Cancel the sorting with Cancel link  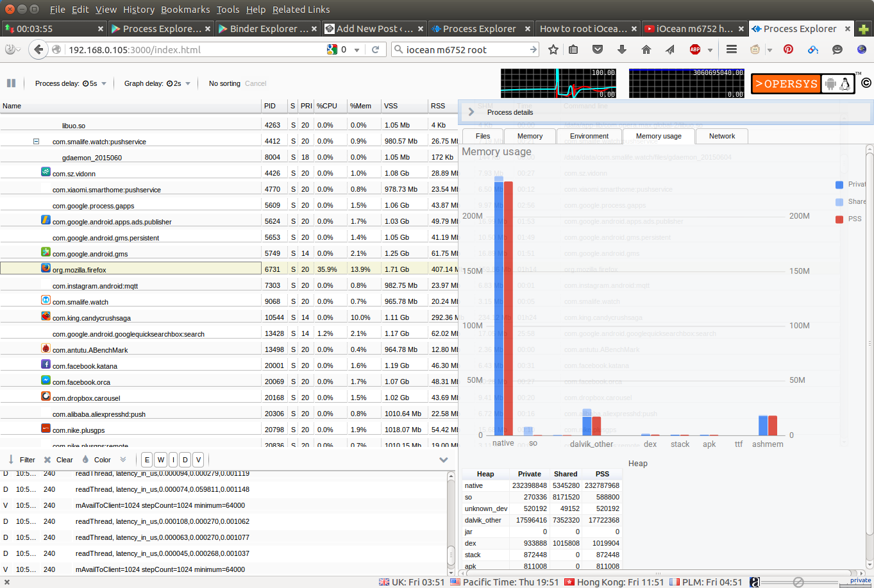(255, 83)
